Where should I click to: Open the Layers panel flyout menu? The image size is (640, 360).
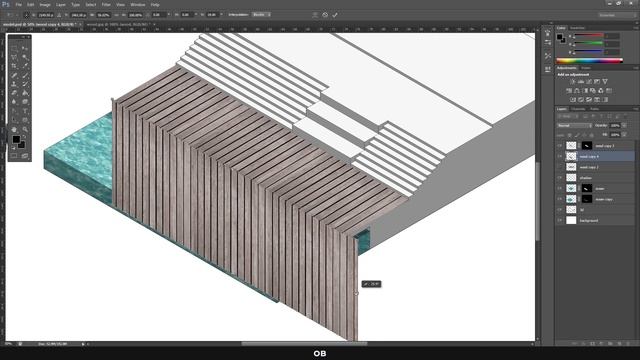636,109
